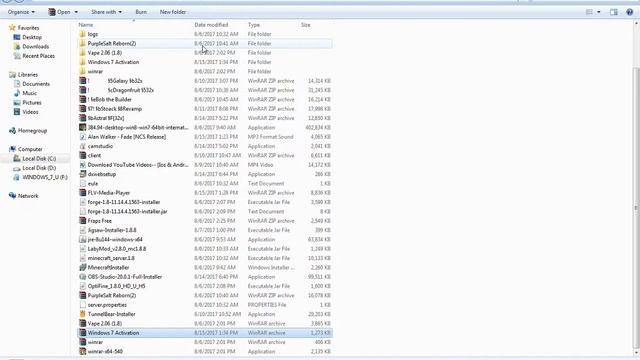Click the FLV-Media-Player archive icon

82,193
